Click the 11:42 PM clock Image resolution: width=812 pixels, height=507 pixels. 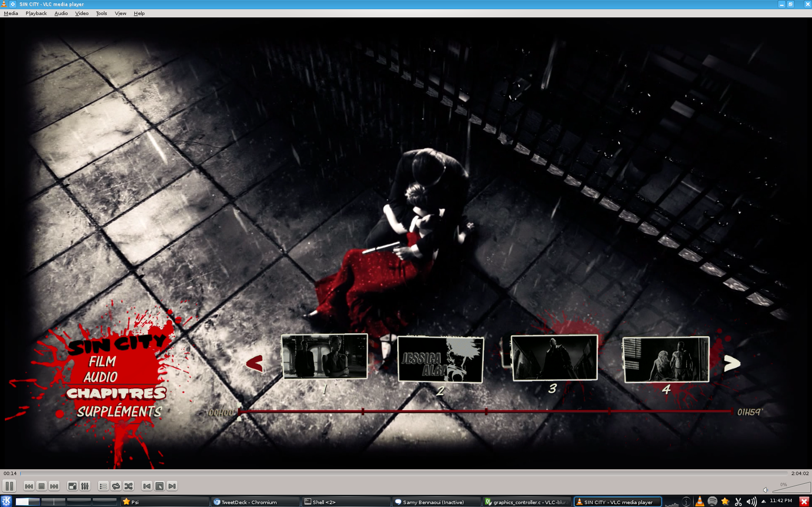pos(781,501)
